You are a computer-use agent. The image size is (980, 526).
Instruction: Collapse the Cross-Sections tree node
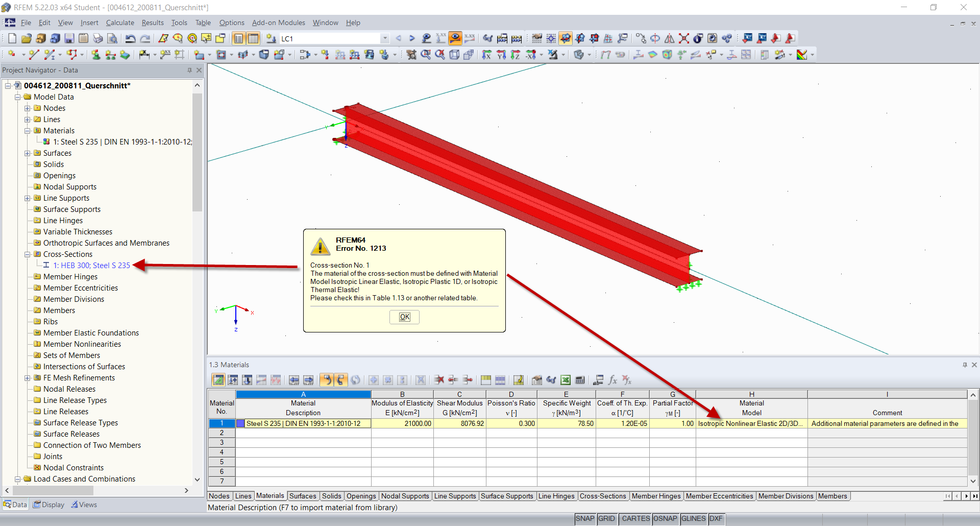(x=28, y=254)
